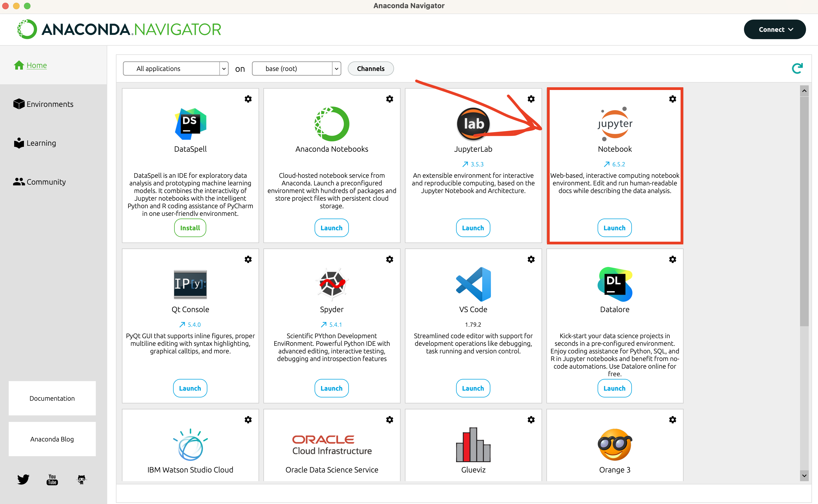Open the YouTube icon in sidebar
This screenshot has width=818, height=504.
[x=52, y=479]
